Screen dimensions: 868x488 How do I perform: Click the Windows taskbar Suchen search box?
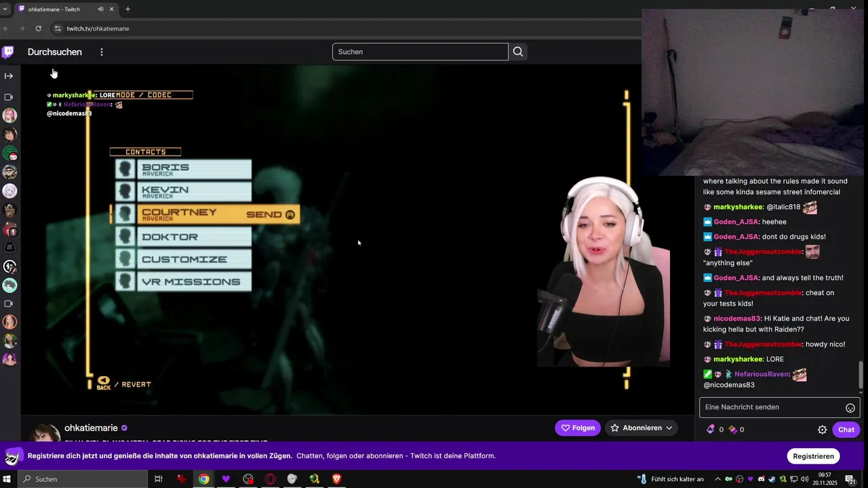83,479
